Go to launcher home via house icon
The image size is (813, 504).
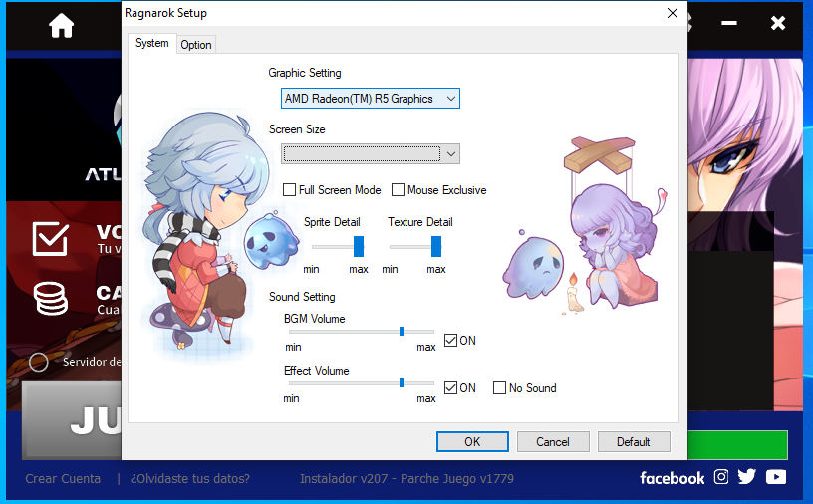coord(61,25)
